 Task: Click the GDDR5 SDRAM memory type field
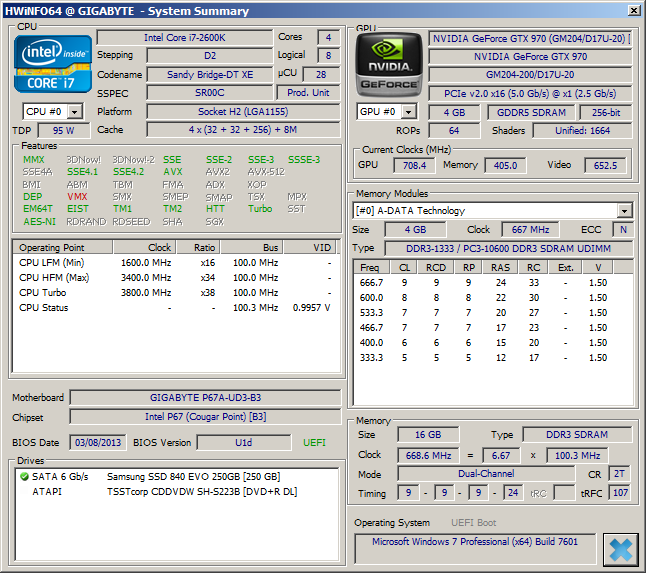point(531,112)
